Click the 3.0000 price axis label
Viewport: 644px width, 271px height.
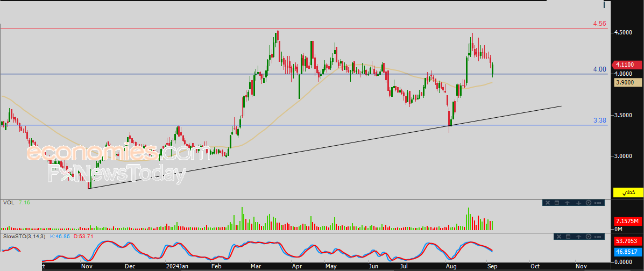pos(624,156)
